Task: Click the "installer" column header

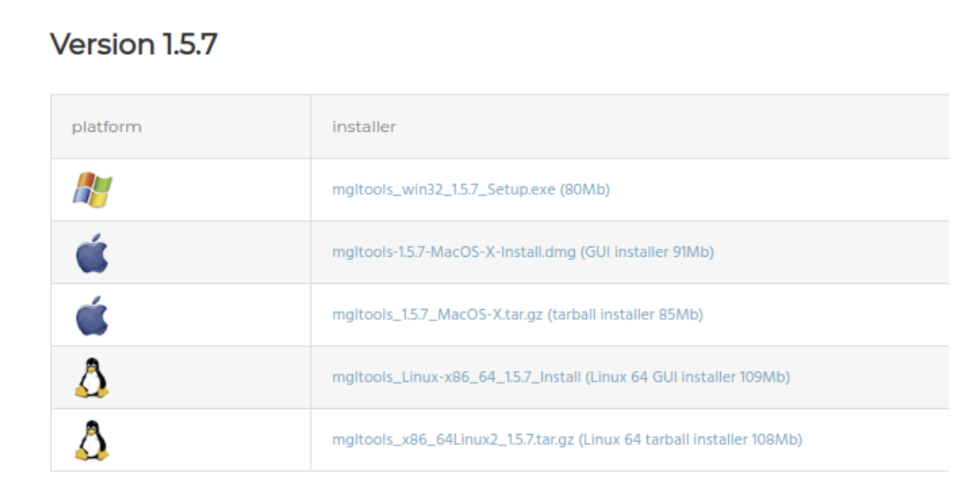Action: point(364,127)
